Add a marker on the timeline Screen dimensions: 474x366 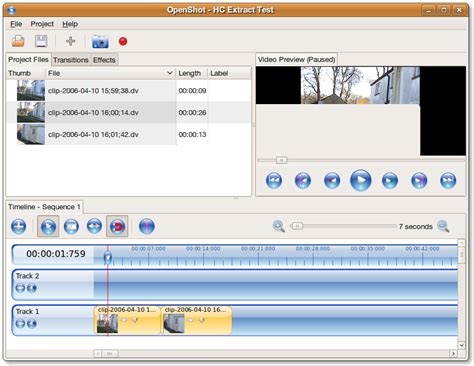[x=147, y=226]
